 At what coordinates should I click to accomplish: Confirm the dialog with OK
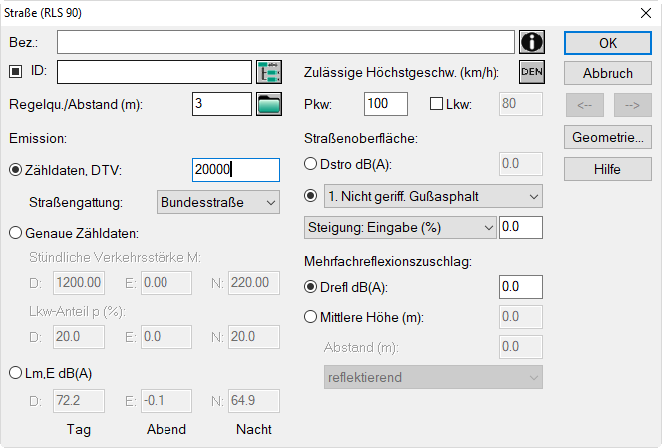608,43
